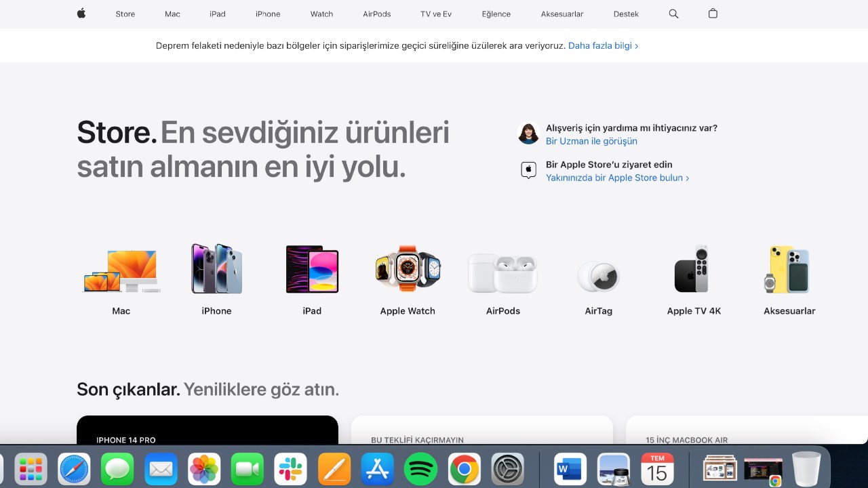The height and width of the screenshot is (488, 868).
Task: Open the TV ve Ev menu
Action: pos(436,14)
